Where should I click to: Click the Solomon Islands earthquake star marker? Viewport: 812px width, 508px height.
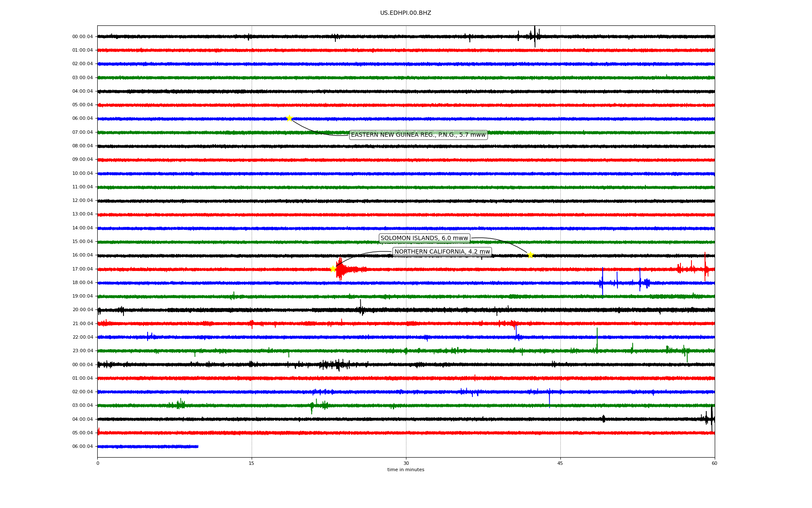pos(530,255)
